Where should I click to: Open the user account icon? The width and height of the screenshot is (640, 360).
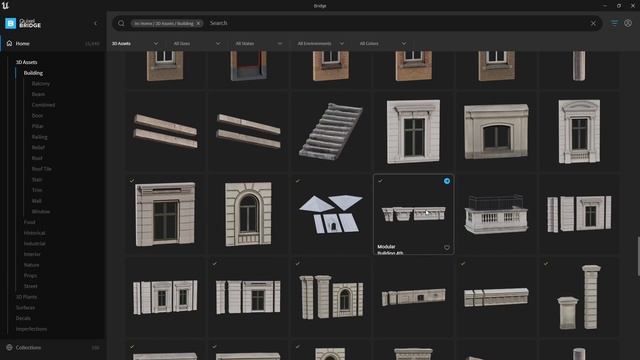click(628, 23)
